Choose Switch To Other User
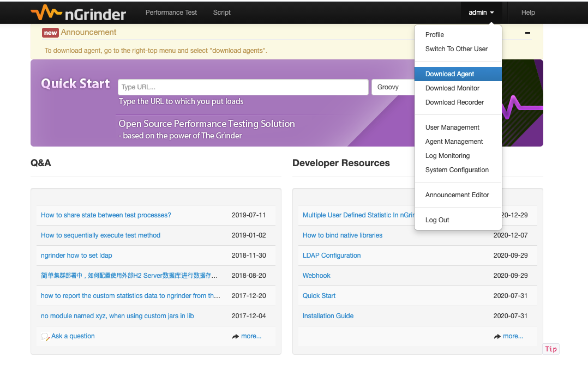 click(x=458, y=49)
